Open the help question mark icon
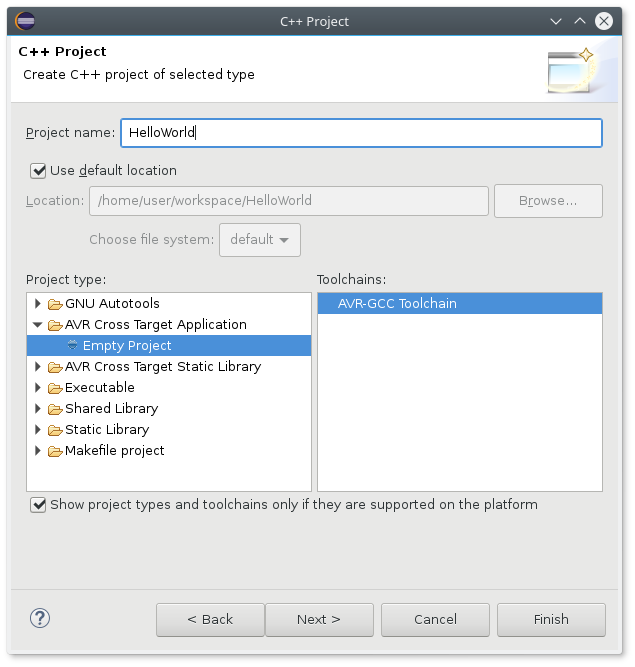Image resolution: width=635 pixels, height=667 pixels. click(40, 618)
